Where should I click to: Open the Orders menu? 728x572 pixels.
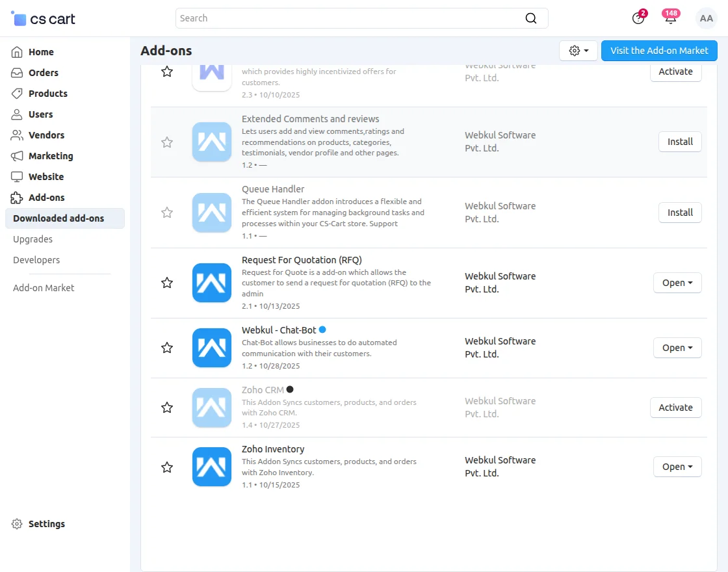43,73
